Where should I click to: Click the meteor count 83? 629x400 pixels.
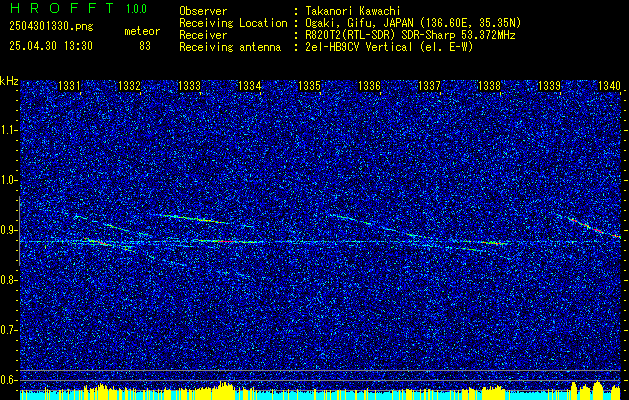[145, 46]
